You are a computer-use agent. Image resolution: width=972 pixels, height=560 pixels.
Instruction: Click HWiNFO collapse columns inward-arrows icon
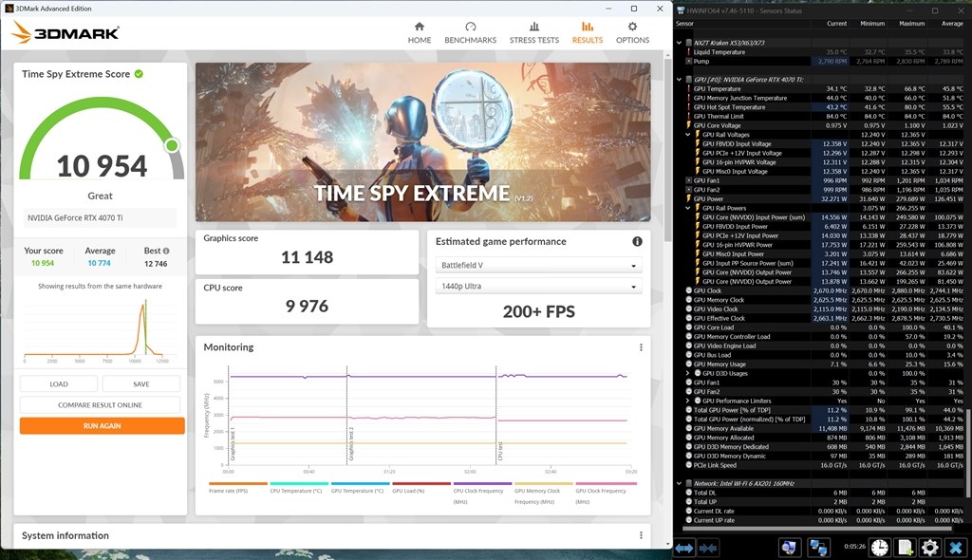click(708, 548)
